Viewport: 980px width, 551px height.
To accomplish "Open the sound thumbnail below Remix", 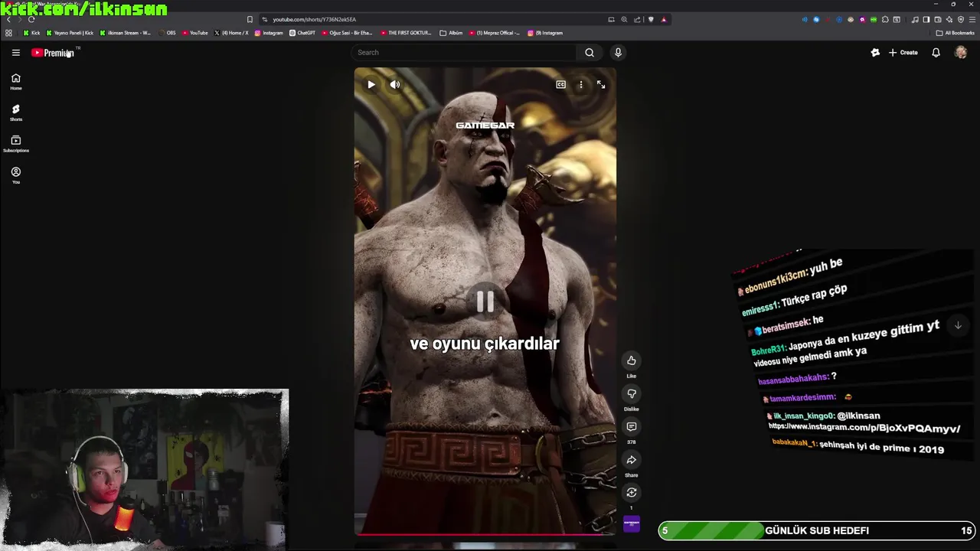I will click(632, 523).
